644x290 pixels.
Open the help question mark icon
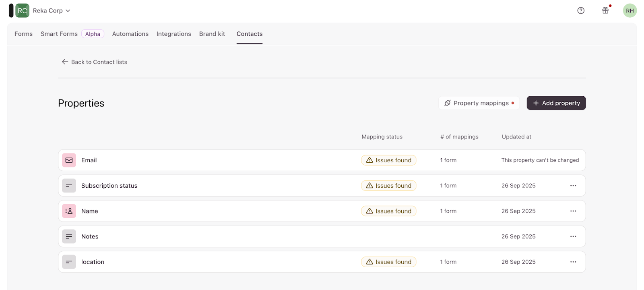[x=580, y=11]
